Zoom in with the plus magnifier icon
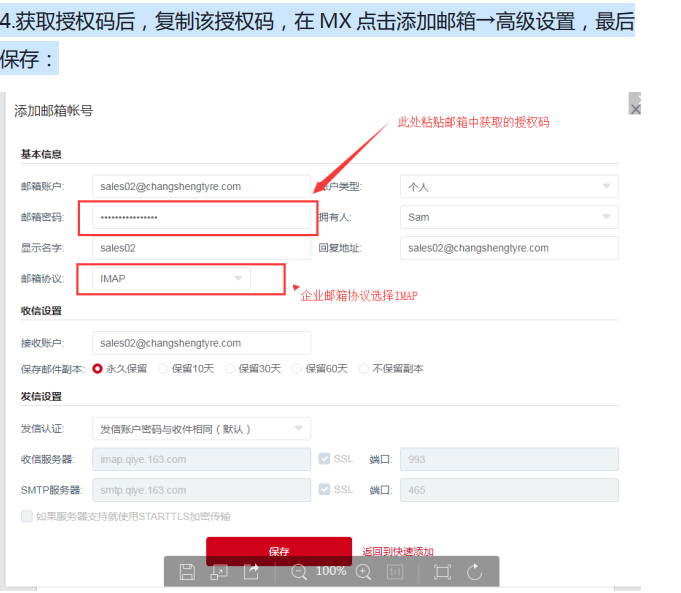681x593 pixels. (363, 571)
